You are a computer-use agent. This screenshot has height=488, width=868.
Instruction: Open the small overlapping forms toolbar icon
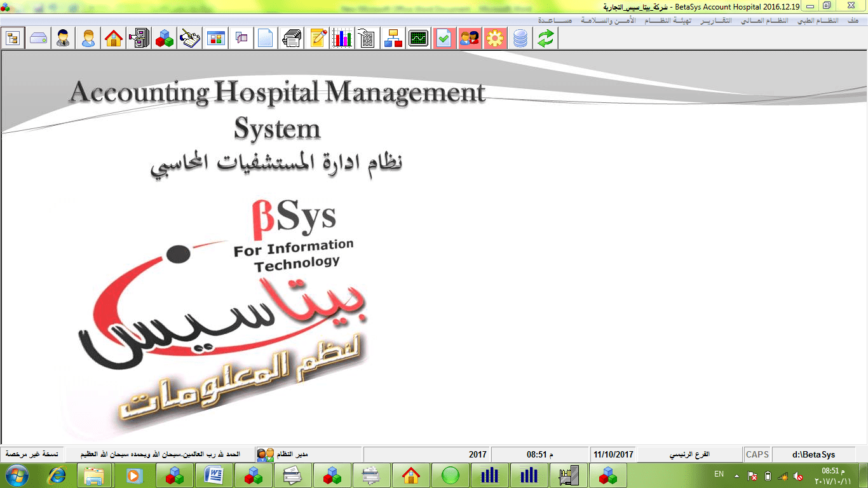pos(241,38)
